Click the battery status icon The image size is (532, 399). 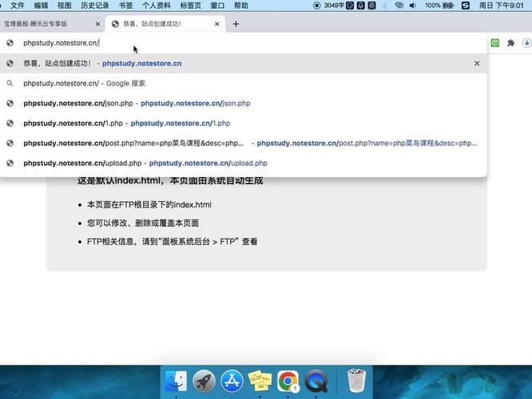click(448, 6)
